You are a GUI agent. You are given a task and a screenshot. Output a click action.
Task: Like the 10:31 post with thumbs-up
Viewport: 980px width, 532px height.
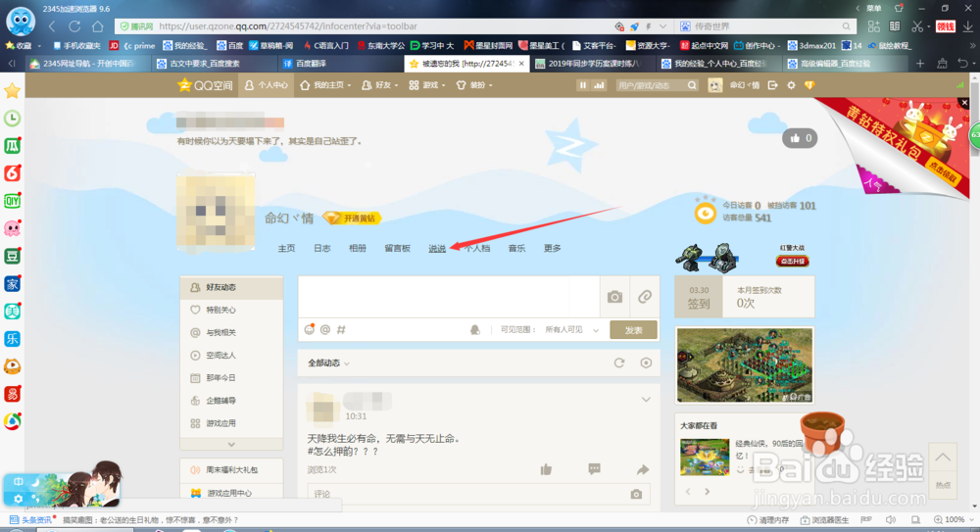pos(546,469)
